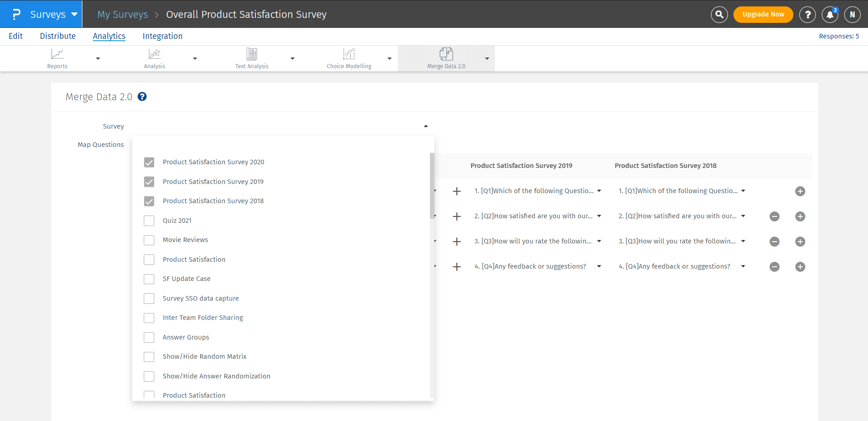
Task: Go back via My Surveys breadcrumb
Action: pos(122,14)
